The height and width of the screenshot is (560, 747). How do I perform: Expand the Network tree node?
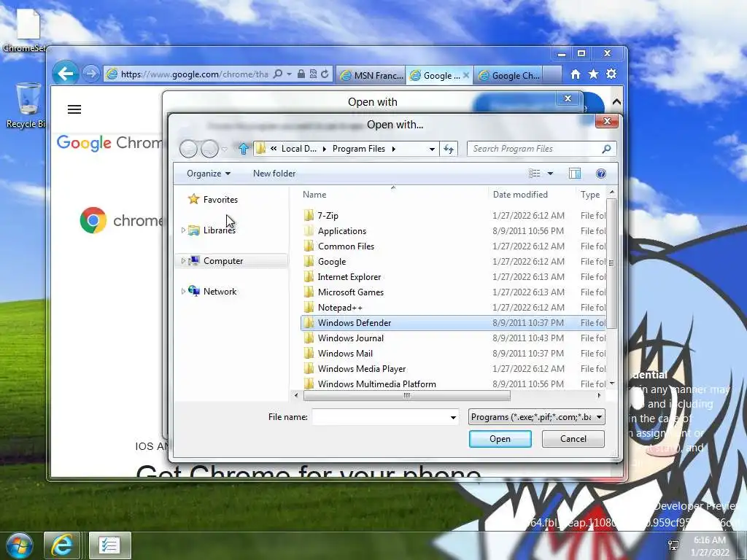[x=183, y=292]
